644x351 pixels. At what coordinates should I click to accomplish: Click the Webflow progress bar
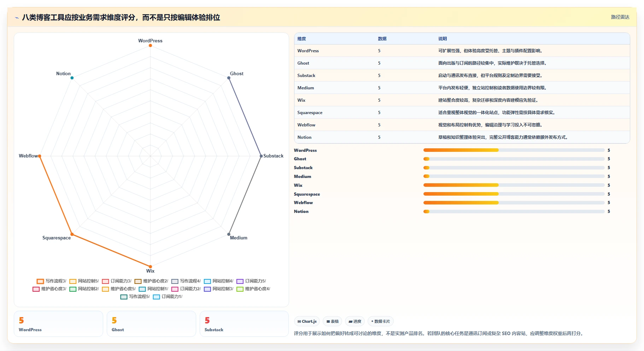pos(514,203)
